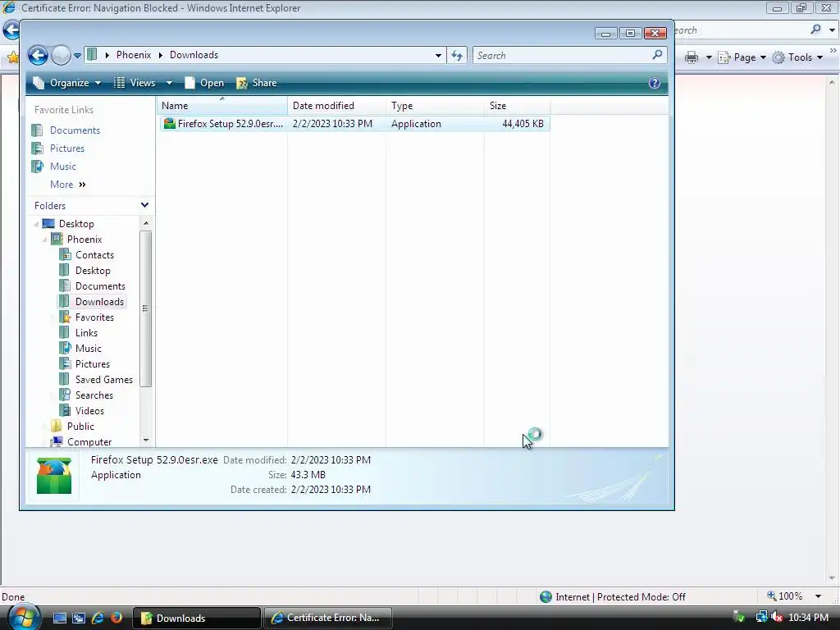The height and width of the screenshot is (630, 840).
Task: Open Music favorite link
Action: (62, 167)
